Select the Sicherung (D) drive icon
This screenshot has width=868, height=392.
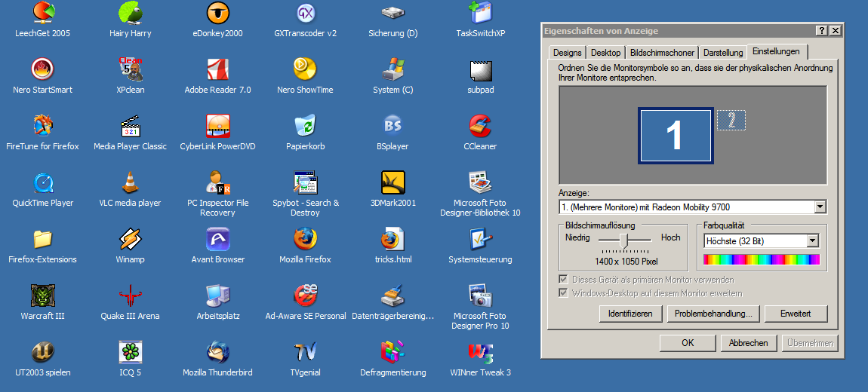click(393, 13)
